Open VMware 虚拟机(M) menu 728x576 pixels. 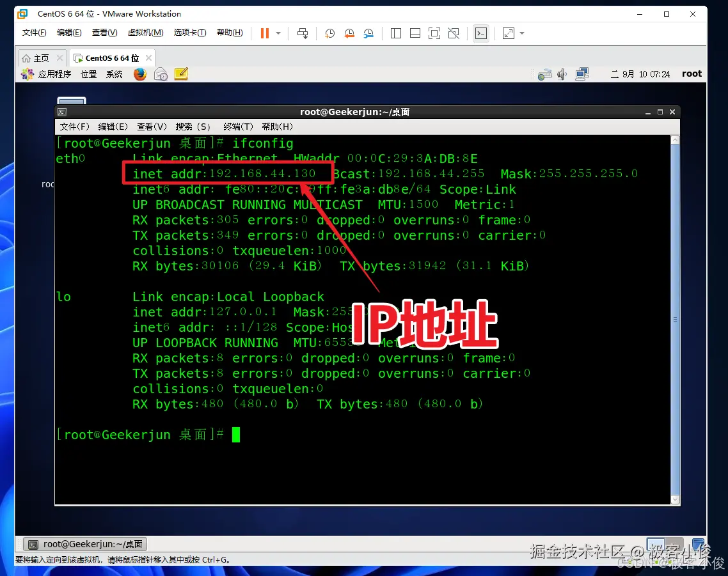click(x=145, y=33)
